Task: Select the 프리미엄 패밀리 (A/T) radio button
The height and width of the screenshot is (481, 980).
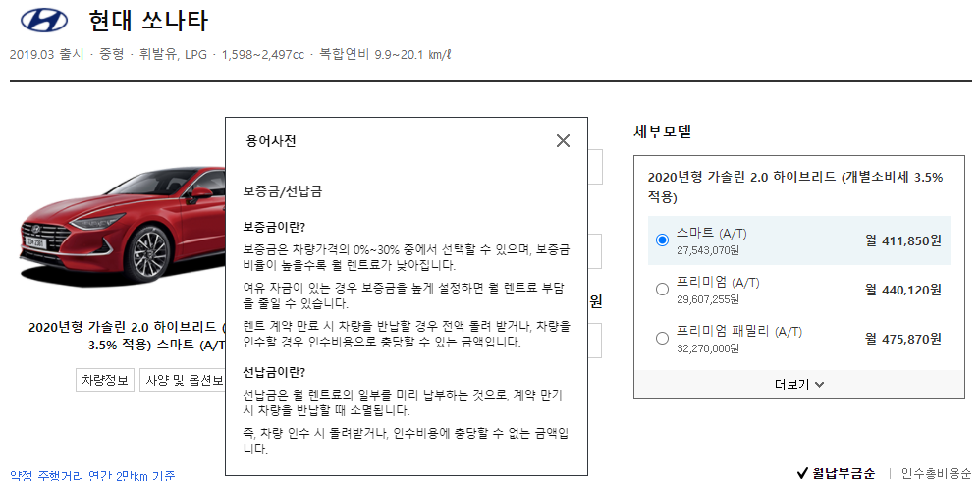Action: 663,339
